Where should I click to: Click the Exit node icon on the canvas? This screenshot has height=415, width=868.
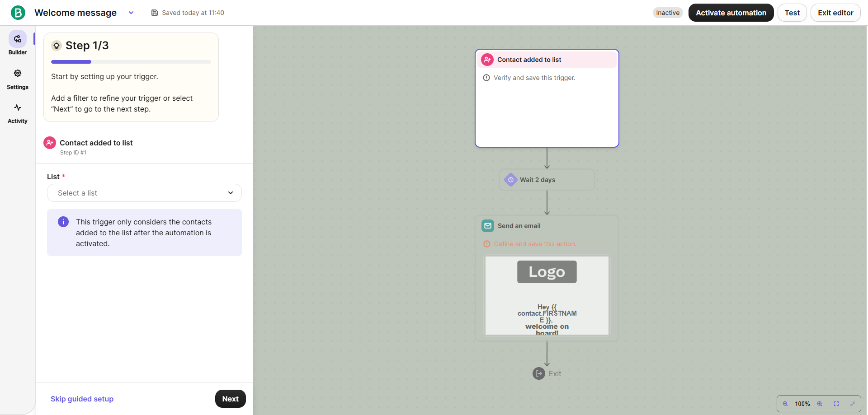pos(539,373)
